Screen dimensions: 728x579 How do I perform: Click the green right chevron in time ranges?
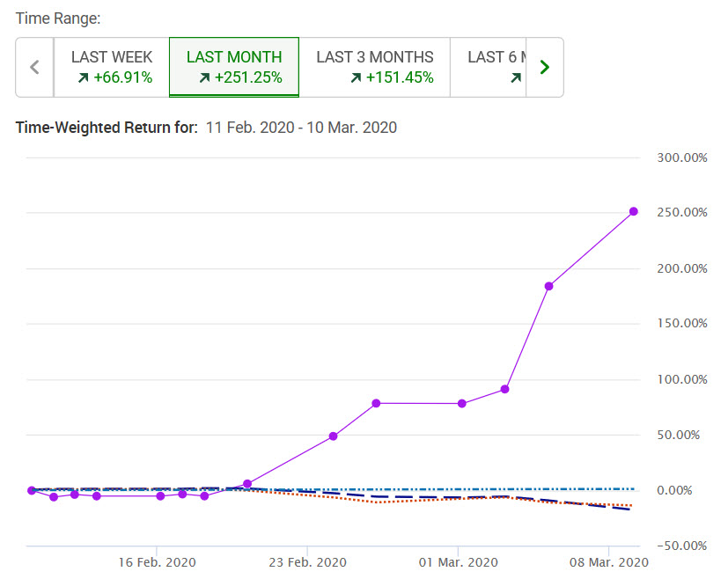(544, 67)
